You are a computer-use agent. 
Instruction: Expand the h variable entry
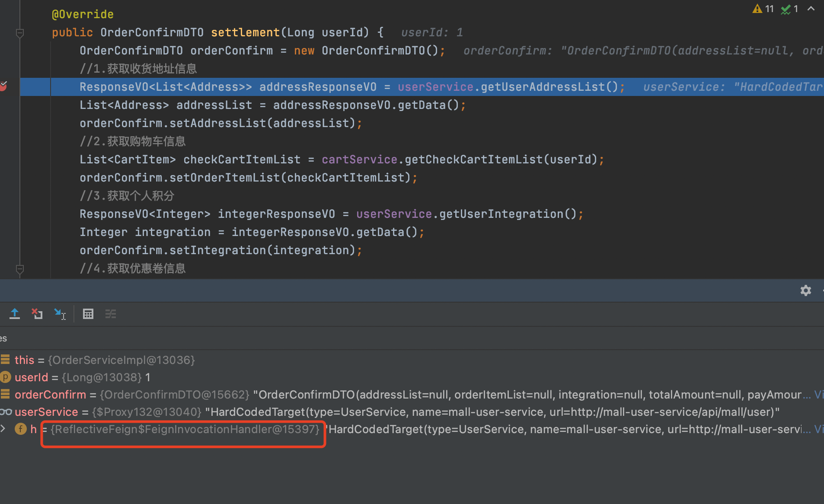click(x=3, y=428)
